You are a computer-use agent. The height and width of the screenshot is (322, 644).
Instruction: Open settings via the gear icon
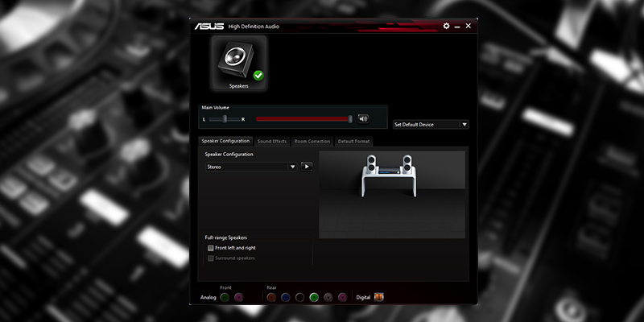(447, 26)
